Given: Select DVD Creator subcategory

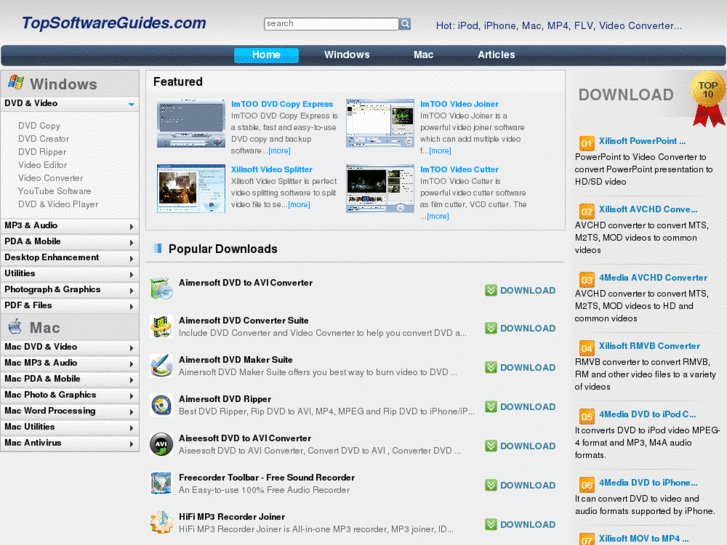Looking at the screenshot, I should [44, 139].
